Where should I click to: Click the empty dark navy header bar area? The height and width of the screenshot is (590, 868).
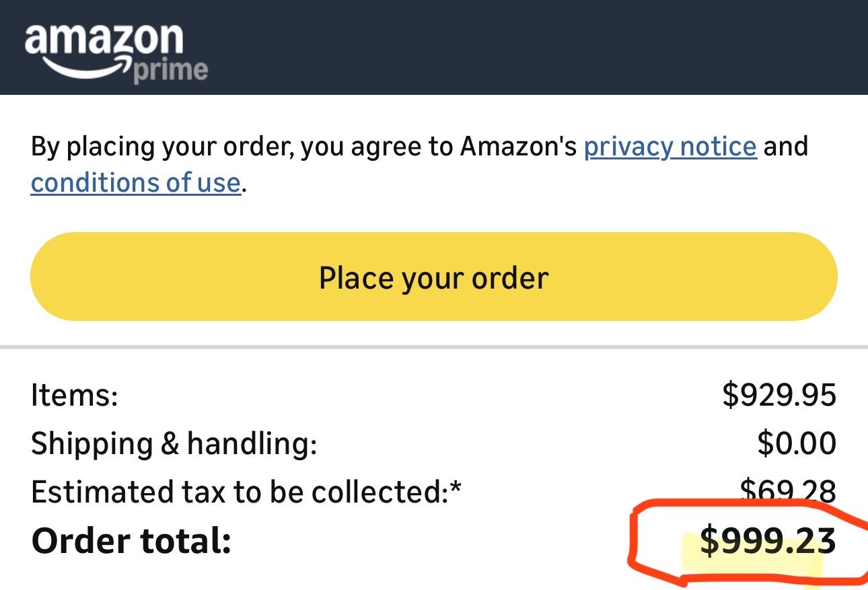point(538,47)
